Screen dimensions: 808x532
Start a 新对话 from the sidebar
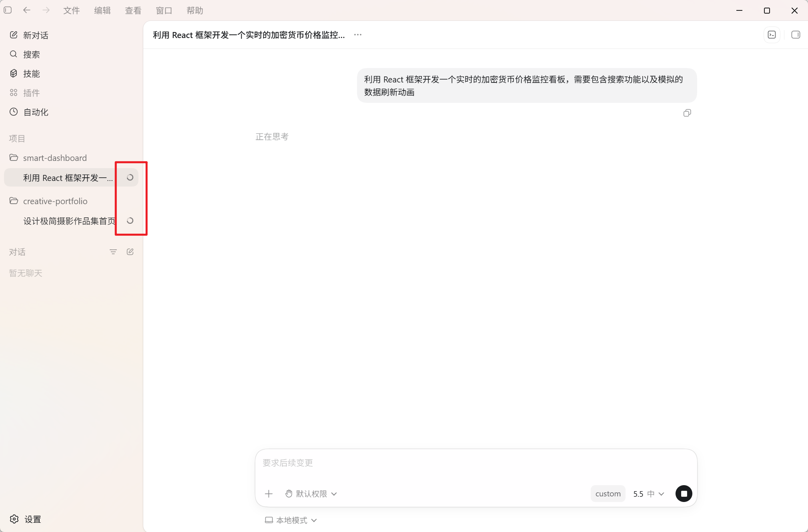(x=71, y=35)
